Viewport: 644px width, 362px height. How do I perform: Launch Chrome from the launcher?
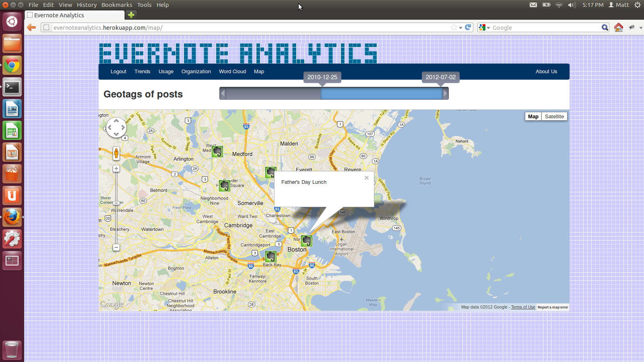point(12,65)
